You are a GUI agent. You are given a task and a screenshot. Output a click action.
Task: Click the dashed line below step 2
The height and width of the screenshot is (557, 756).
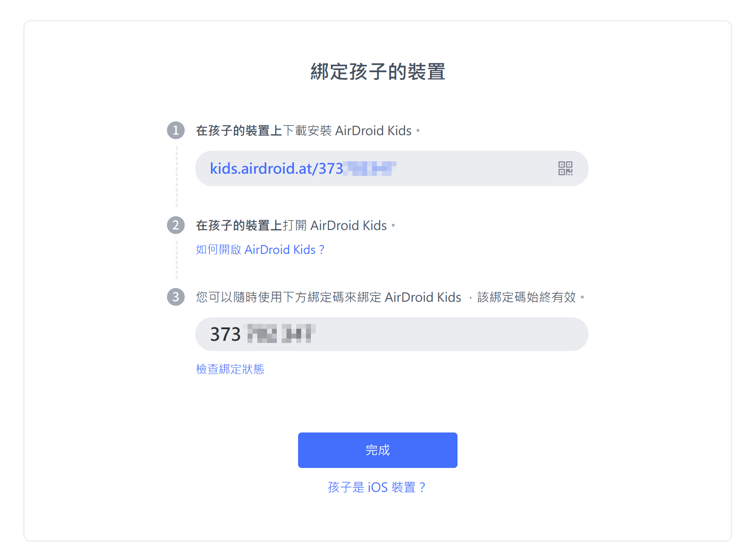pos(177,261)
